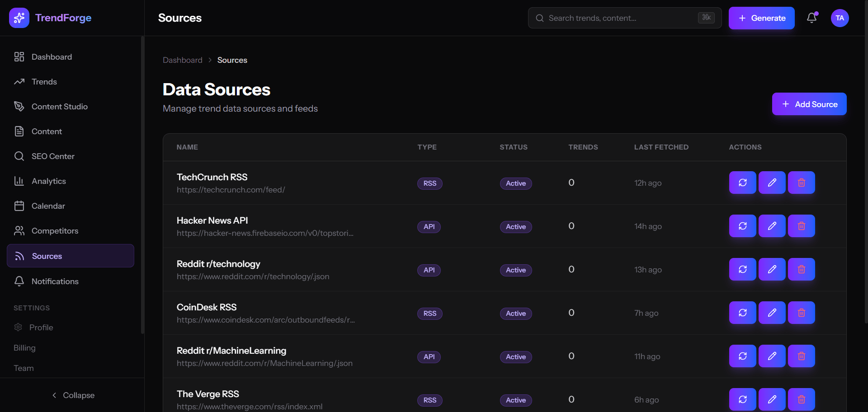
Task: Go to Dashboard in sidebar
Action: point(71,57)
